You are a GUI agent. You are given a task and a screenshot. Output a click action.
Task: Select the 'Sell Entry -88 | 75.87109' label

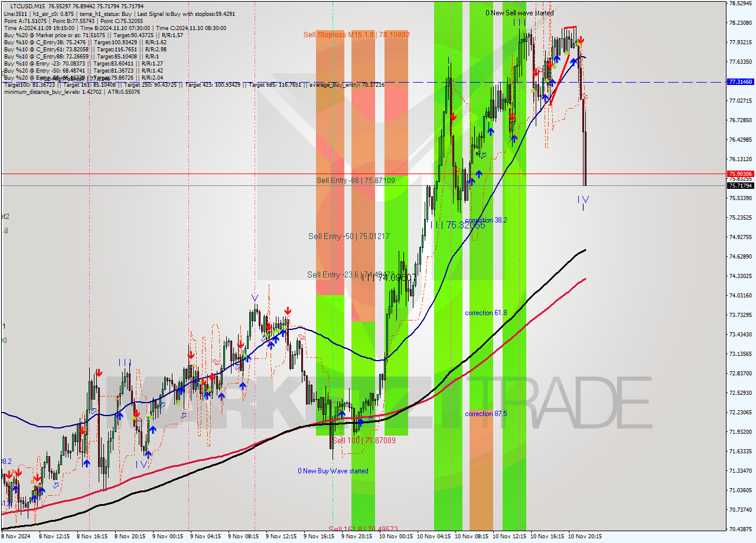pyautogui.click(x=356, y=181)
